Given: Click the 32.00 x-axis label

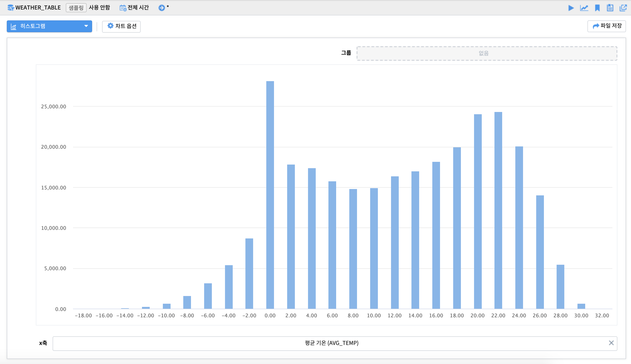Looking at the screenshot, I should coord(602,315).
